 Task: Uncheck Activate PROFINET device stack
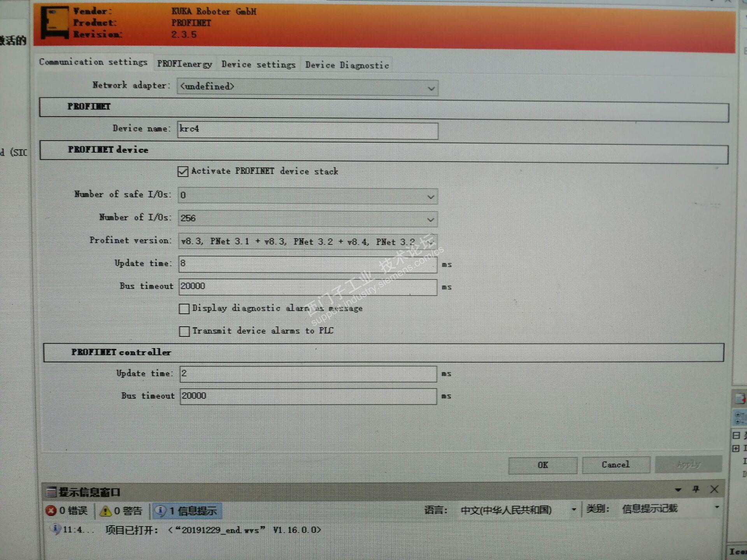coord(183,171)
